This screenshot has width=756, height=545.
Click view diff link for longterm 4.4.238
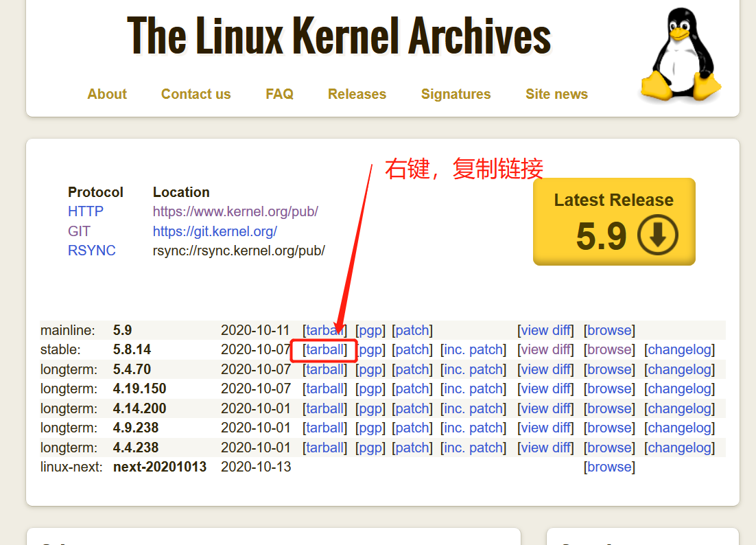pyautogui.click(x=546, y=448)
